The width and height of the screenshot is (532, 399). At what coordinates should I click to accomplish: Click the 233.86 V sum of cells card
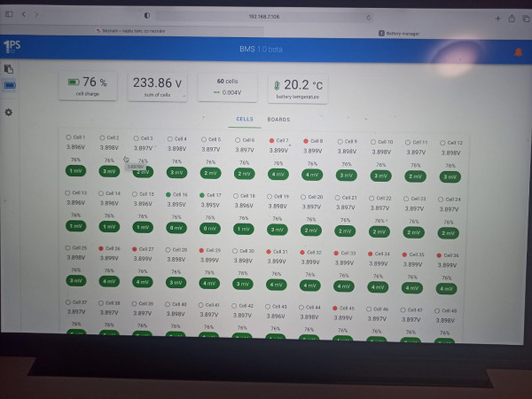pyautogui.click(x=157, y=87)
